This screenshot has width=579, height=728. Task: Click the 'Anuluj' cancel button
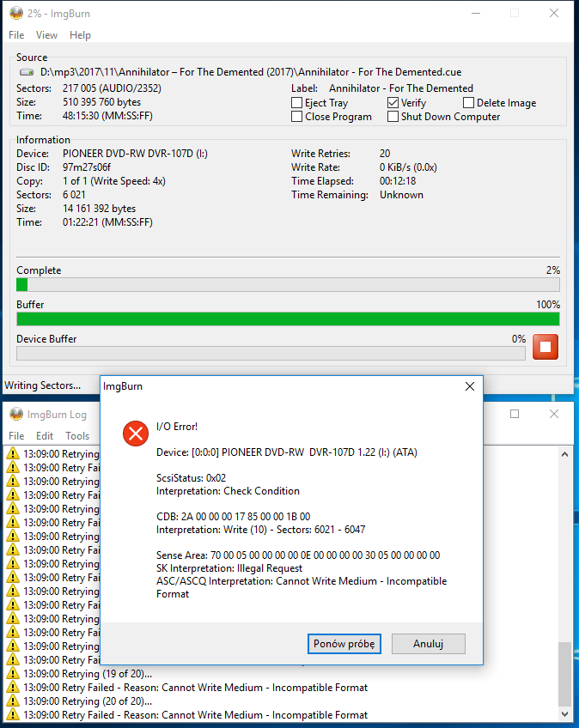[429, 644]
